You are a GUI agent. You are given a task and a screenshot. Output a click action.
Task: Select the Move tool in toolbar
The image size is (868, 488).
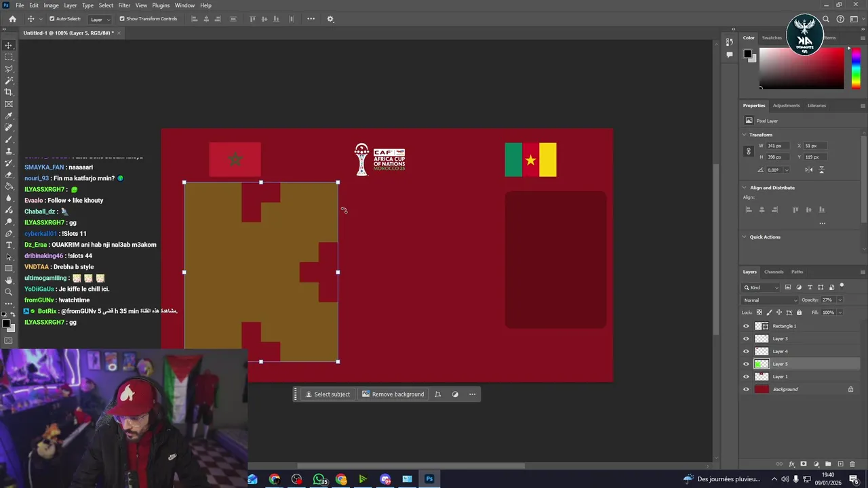click(x=9, y=45)
